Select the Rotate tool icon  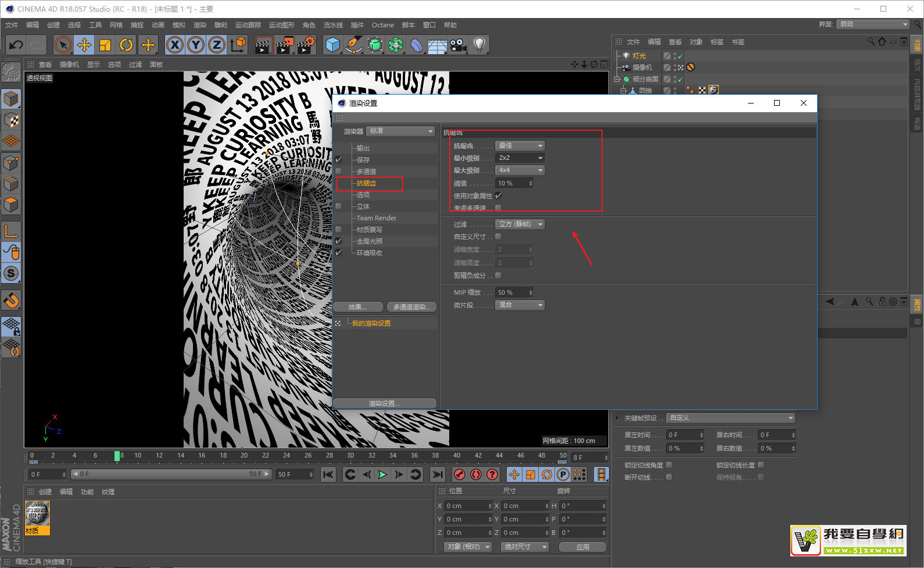click(x=126, y=45)
